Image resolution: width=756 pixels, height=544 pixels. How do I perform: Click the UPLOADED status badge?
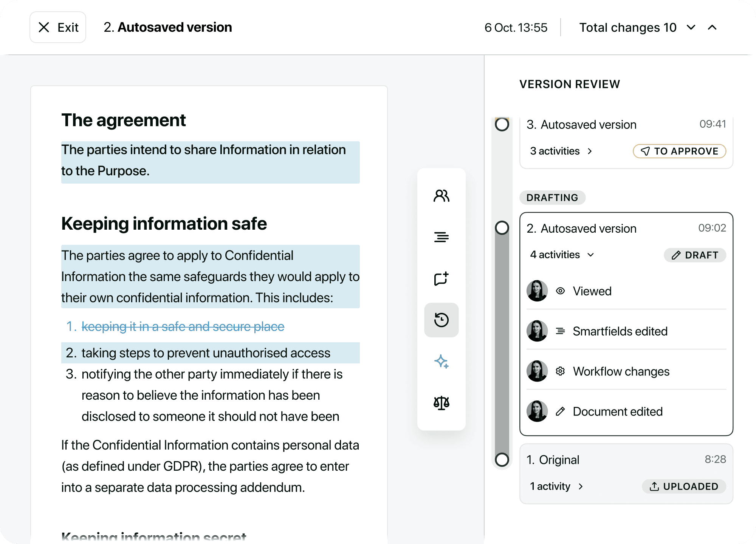tap(684, 487)
